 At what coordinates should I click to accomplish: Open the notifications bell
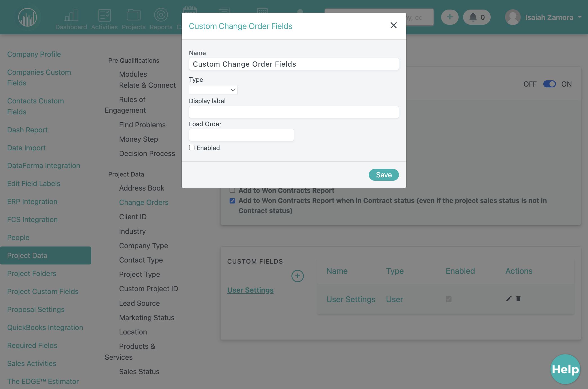pyautogui.click(x=477, y=17)
